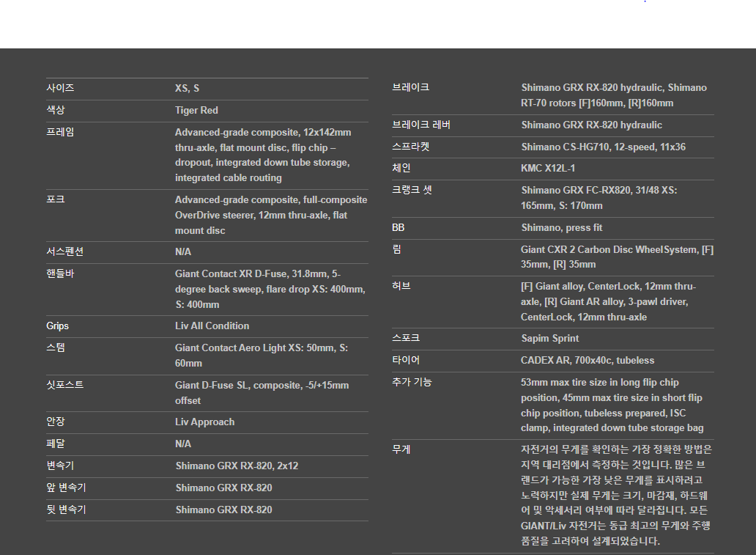Click the '림' label
Screen dimensions: 756x555
click(396, 249)
